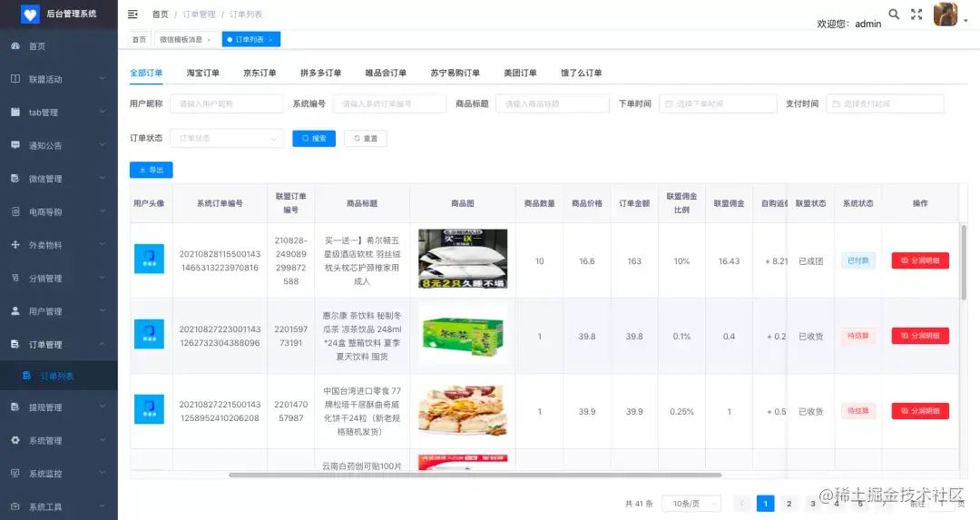This screenshot has width=980, height=520.
Task: Click the 订单管理 sidebar icon
Action: 15,344
